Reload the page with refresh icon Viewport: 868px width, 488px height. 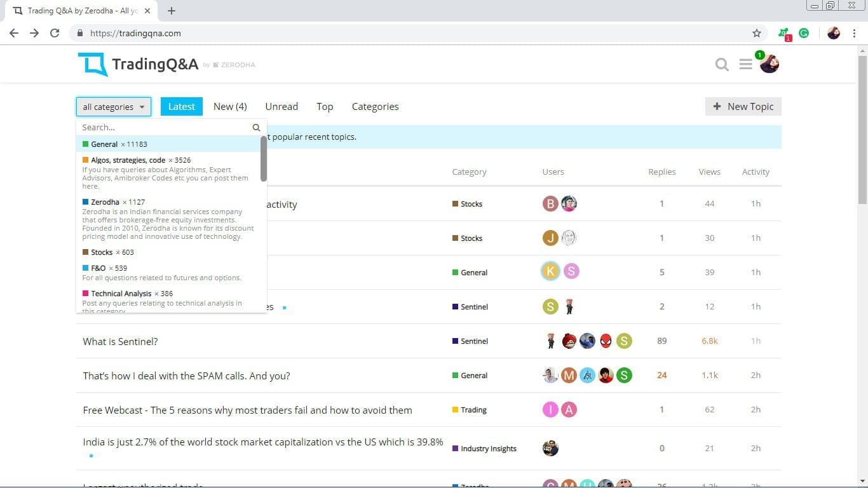point(55,33)
